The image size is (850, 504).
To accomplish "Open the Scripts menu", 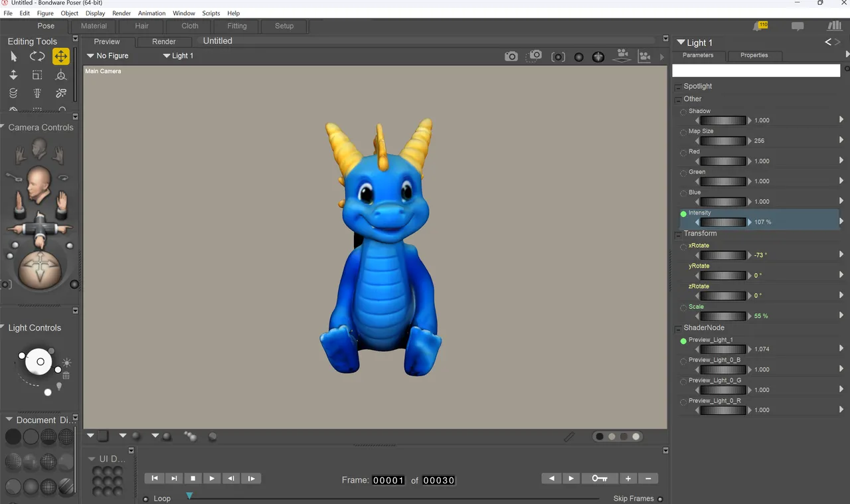I will coord(211,13).
